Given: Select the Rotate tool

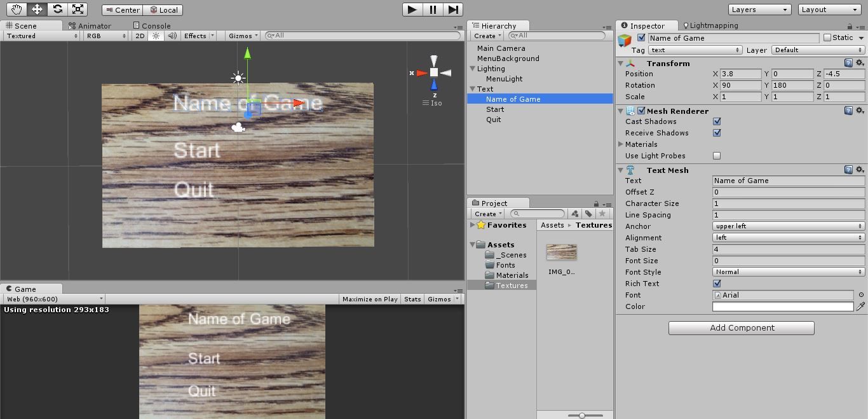Looking at the screenshot, I should coord(57,9).
